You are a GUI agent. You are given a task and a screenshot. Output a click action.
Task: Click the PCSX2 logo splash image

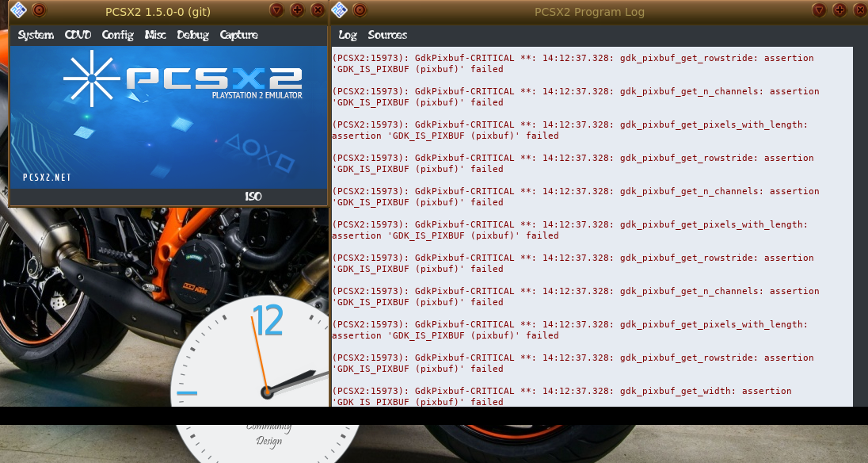tap(169, 117)
